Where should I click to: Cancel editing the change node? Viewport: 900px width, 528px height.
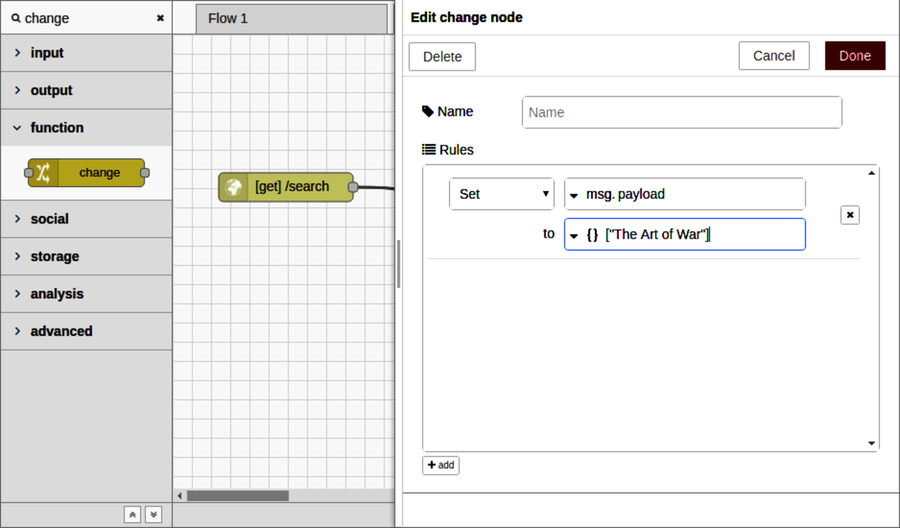tap(774, 56)
